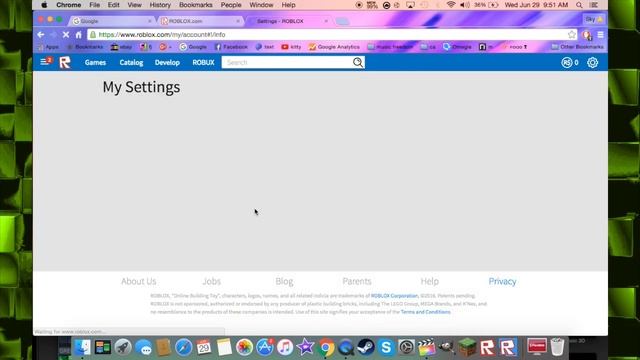The image size is (640, 360).
Task: Open the Privacy footer link
Action: pyautogui.click(x=502, y=281)
